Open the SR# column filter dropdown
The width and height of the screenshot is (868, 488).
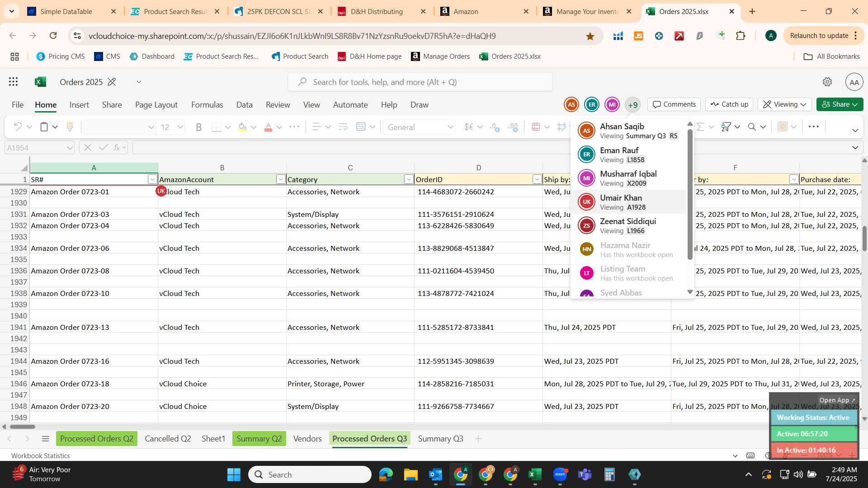tap(152, 179)
